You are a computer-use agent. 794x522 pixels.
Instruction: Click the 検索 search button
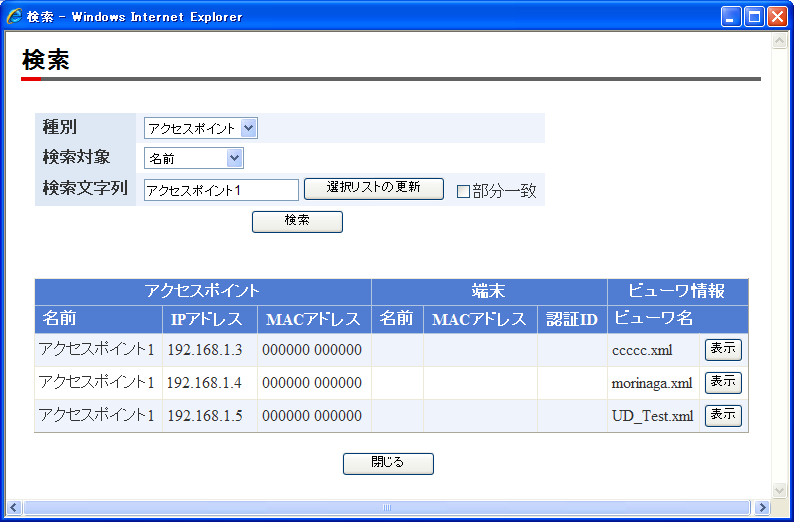coord(297,221)
